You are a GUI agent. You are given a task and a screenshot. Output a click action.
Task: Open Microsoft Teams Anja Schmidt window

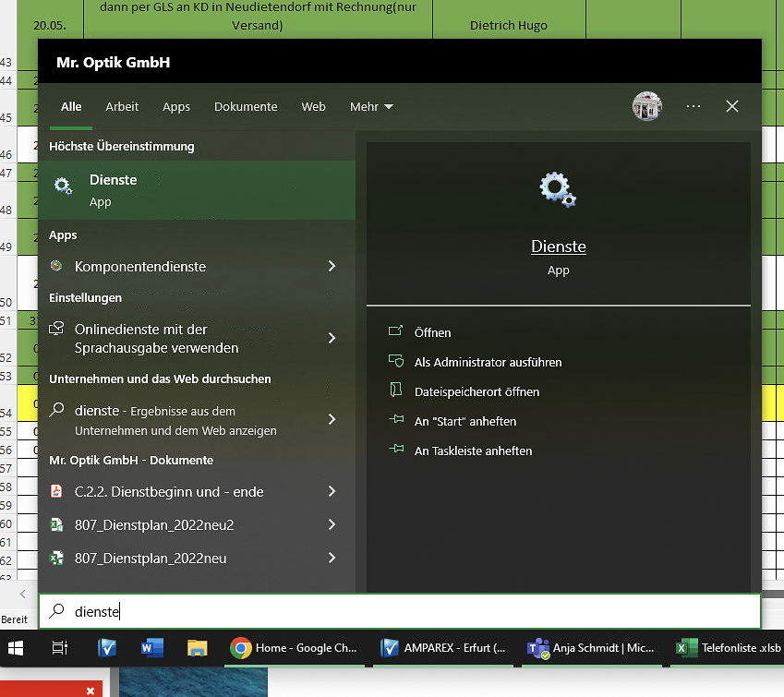[x=589, y=648]
